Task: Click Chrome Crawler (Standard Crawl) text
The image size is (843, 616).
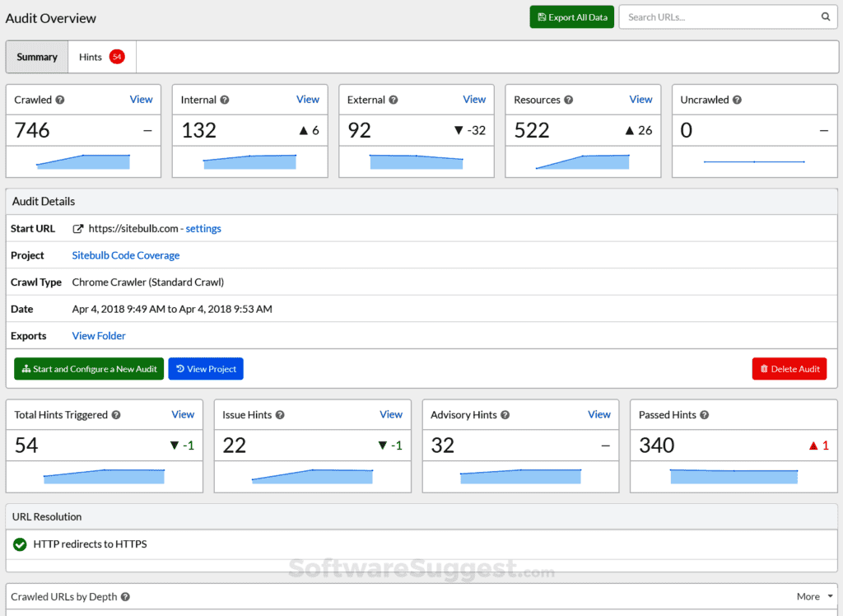Action: click(x=148, y=282)
